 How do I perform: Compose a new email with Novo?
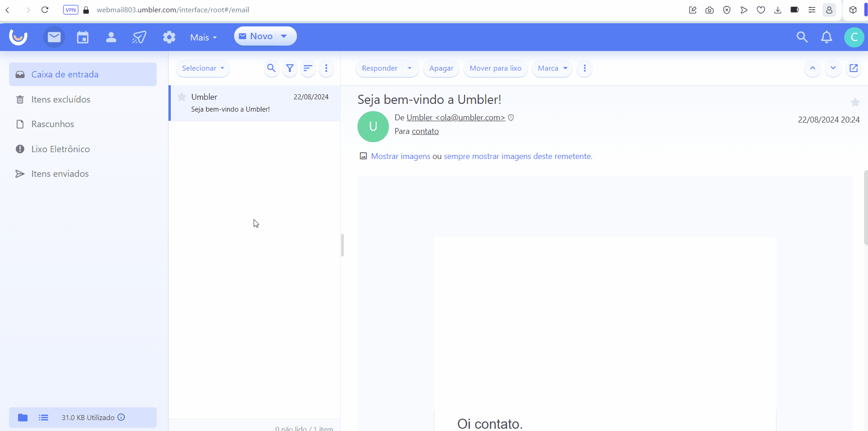(255, 36)
